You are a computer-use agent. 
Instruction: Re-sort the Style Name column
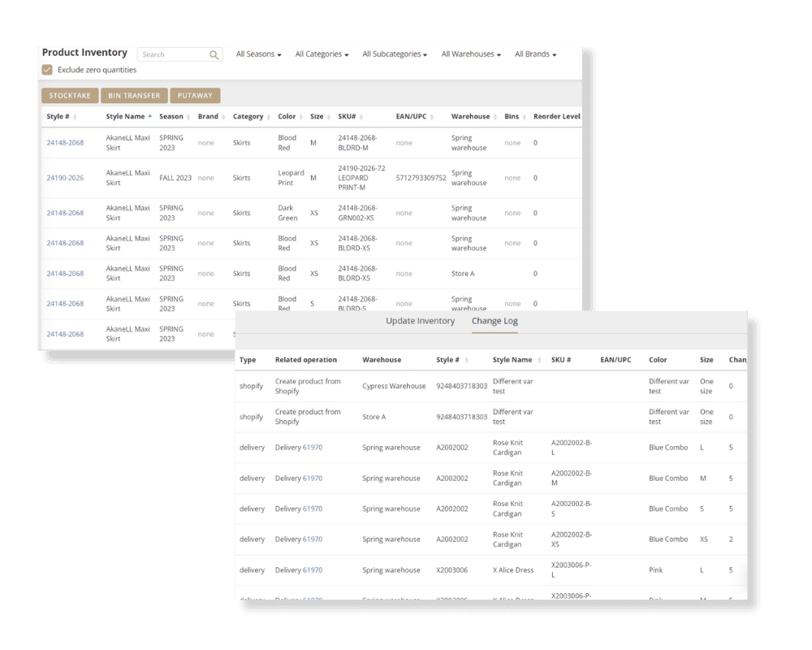[149, 116]
